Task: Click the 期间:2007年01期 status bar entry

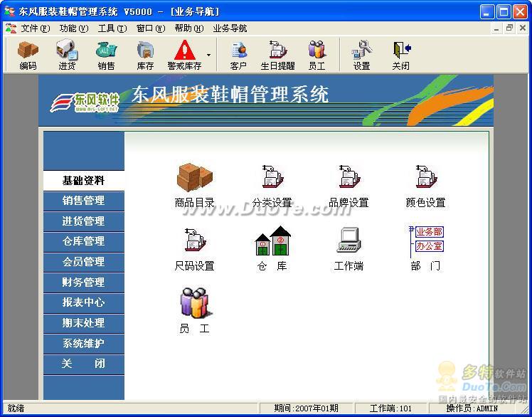Action: [x=306, y=408]
